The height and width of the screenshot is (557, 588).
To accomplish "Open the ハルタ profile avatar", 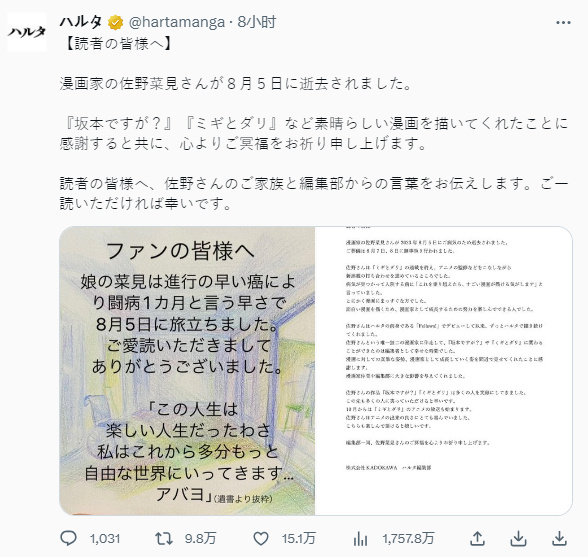I will coord(27,32).
